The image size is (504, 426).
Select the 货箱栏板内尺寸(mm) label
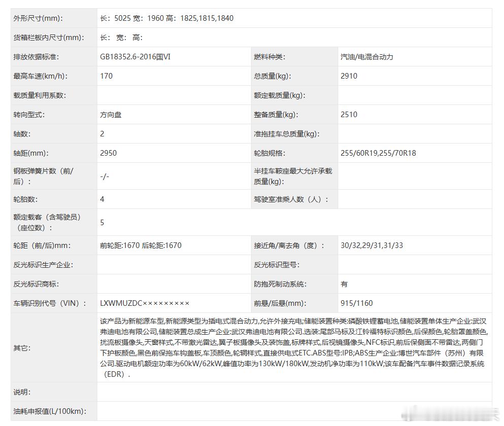coord(49,38)
